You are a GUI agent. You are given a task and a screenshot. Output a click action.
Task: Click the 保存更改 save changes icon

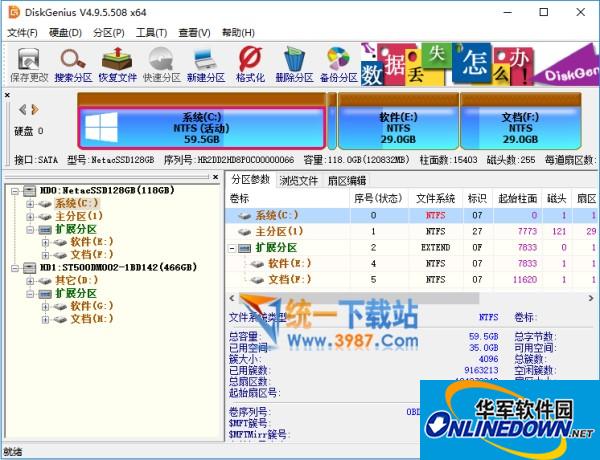29,66
